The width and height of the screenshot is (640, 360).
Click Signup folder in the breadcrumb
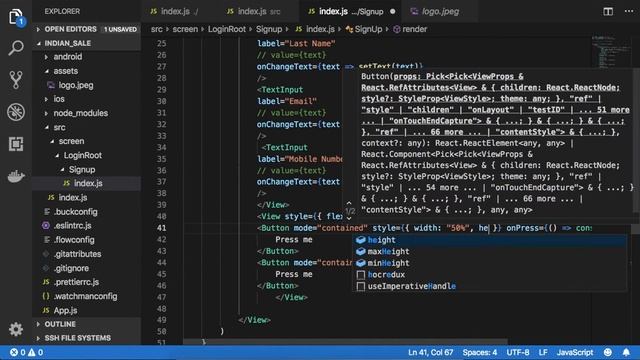tap(269, 29)
